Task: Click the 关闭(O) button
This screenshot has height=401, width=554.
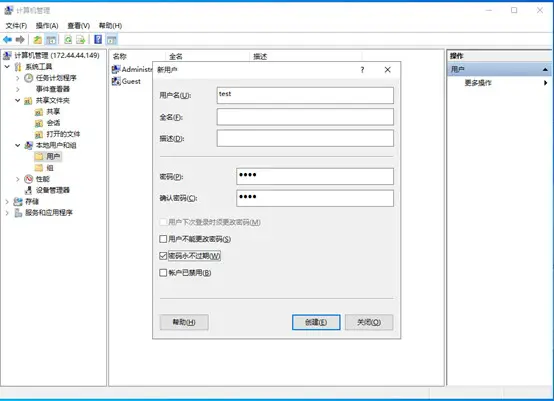Action: [x=369, y=322]
